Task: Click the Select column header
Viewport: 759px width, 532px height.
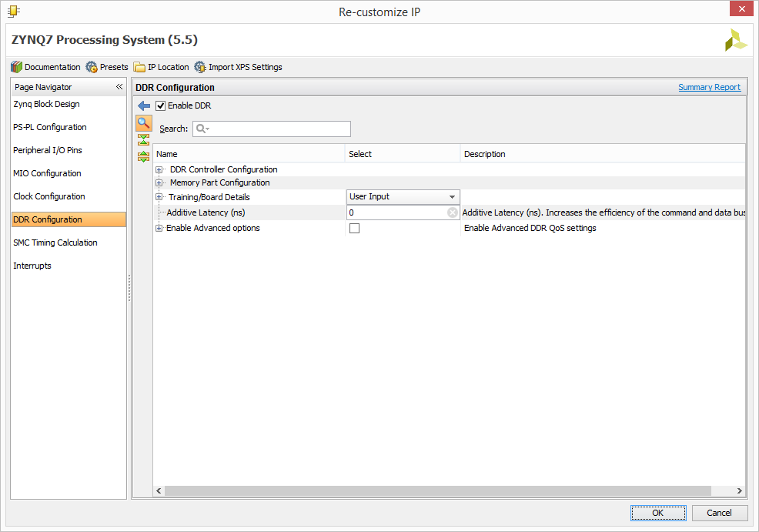Action: point(403,154)
